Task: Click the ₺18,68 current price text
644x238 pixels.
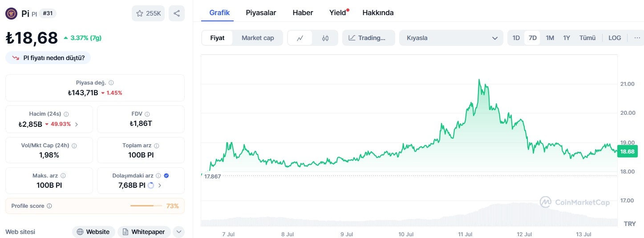Action: coord(32,38)
